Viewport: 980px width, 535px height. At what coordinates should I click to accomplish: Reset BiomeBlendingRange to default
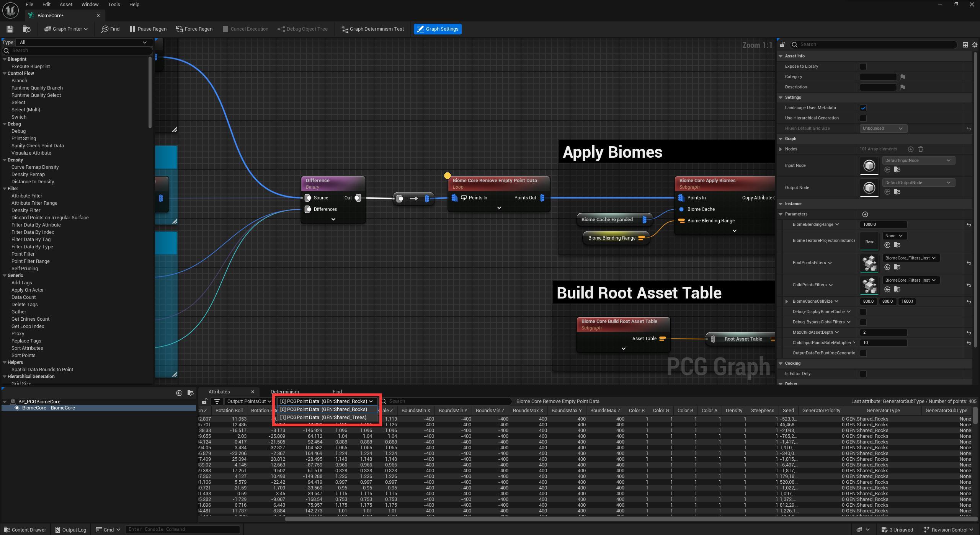pos(969,225)
